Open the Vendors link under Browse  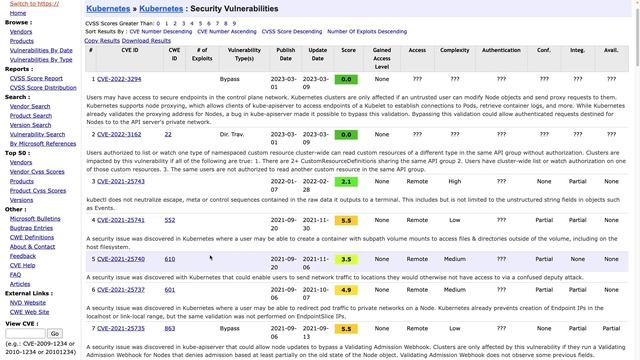tap(21, 32)
